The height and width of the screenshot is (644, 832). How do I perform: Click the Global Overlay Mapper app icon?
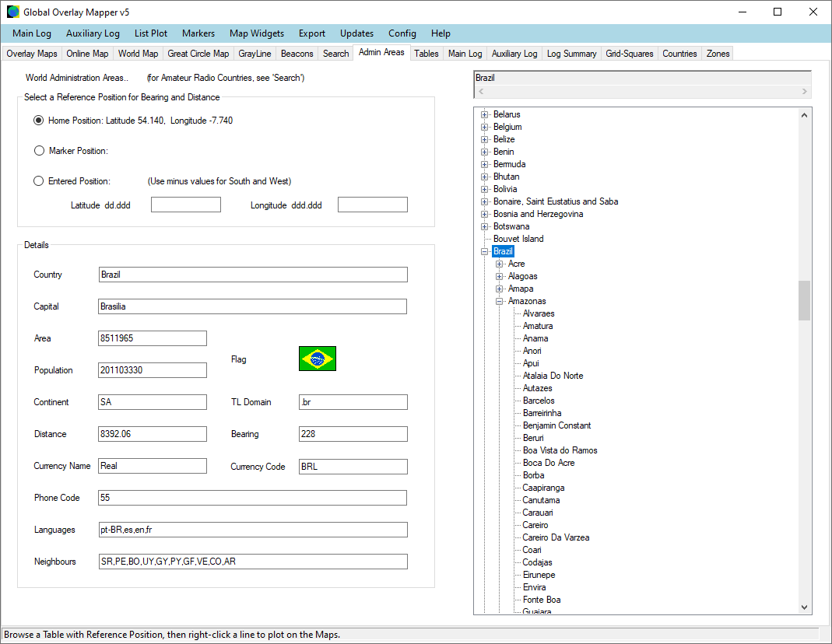coord(12,12)
